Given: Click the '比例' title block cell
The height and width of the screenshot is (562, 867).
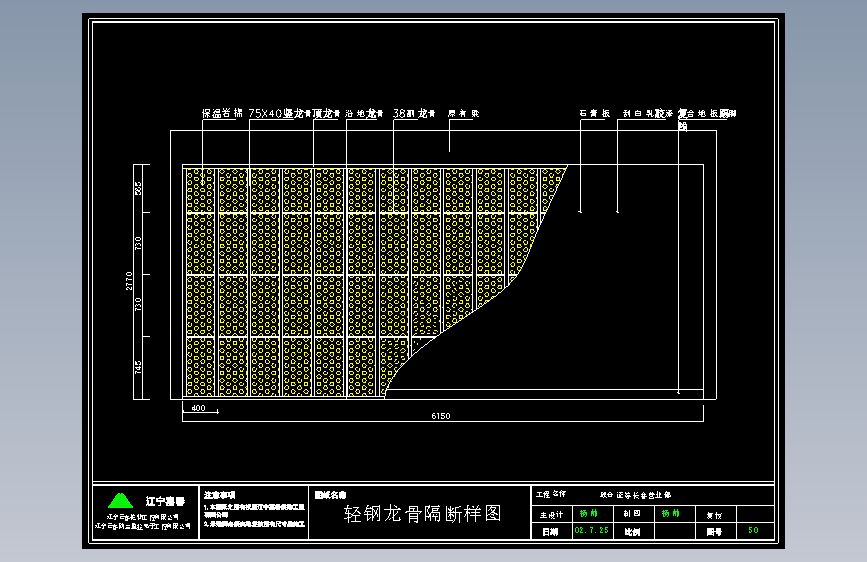Looking at the screenshot, I should click(x=633, y=532).
